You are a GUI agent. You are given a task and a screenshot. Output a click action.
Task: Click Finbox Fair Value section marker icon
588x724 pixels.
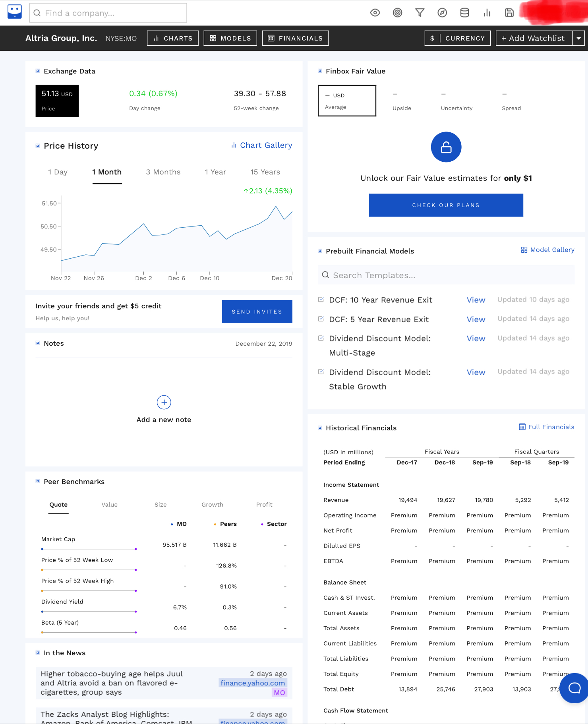pos(320,71)
